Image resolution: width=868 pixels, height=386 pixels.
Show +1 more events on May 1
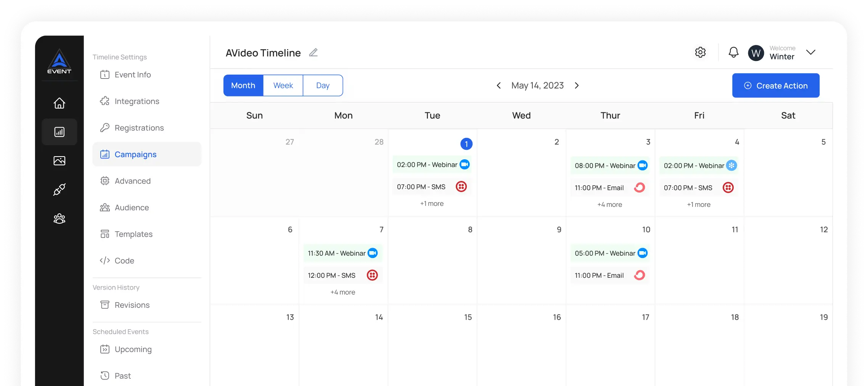click(432, 204)
